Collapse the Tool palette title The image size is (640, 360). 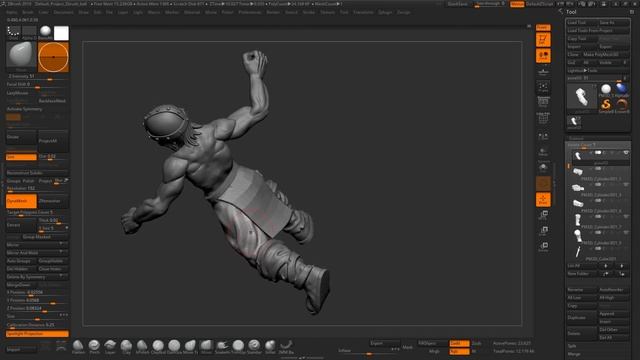(571, 12)
